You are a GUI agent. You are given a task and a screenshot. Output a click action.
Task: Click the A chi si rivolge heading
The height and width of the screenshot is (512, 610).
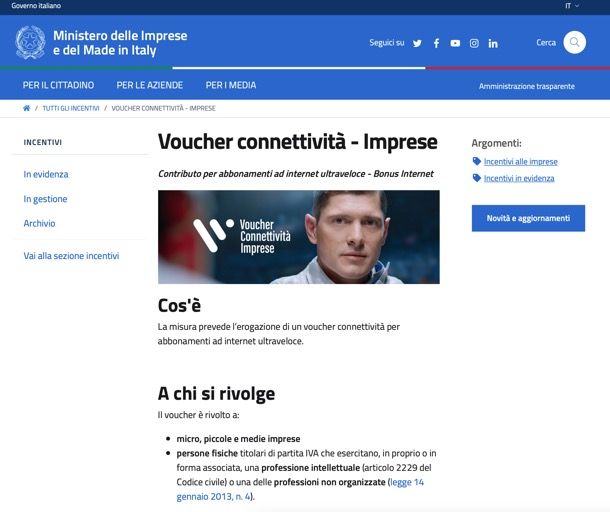216,393
